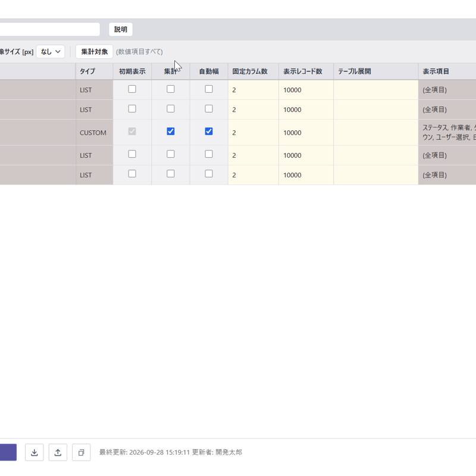This screenshot has height=476, width=476.
Task: Check 自動幅 checkbox in last LIST row
Action: (209, 174)
